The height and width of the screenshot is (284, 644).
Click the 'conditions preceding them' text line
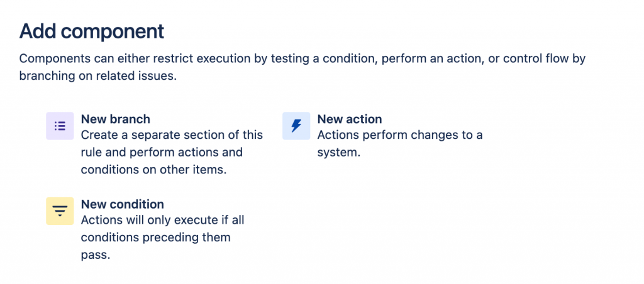(155, 238)
